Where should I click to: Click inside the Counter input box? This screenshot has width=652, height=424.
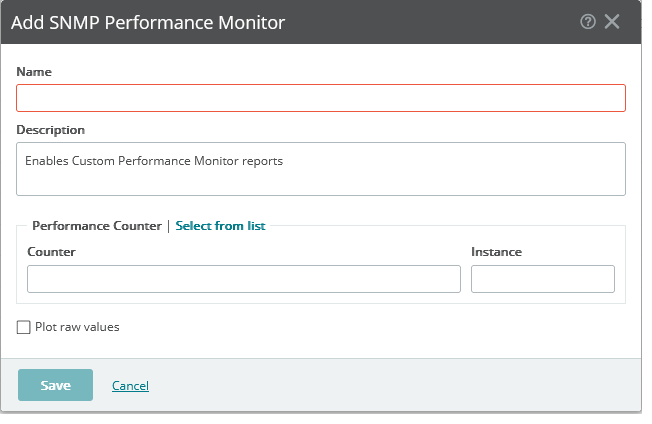click(x=243, y=279)
